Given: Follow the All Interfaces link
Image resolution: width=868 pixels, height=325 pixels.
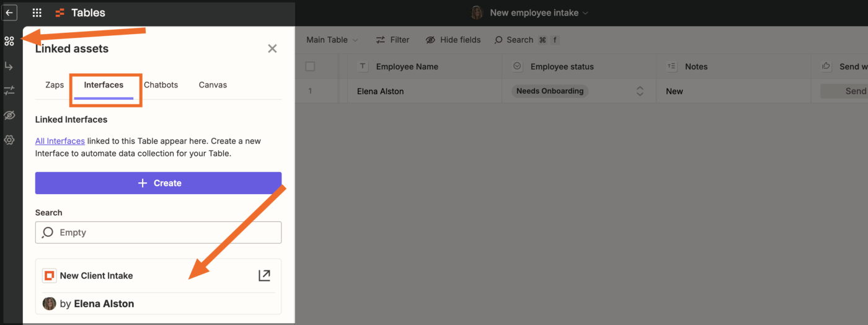Looking at the screenshot, I should (x=60, y=141).
